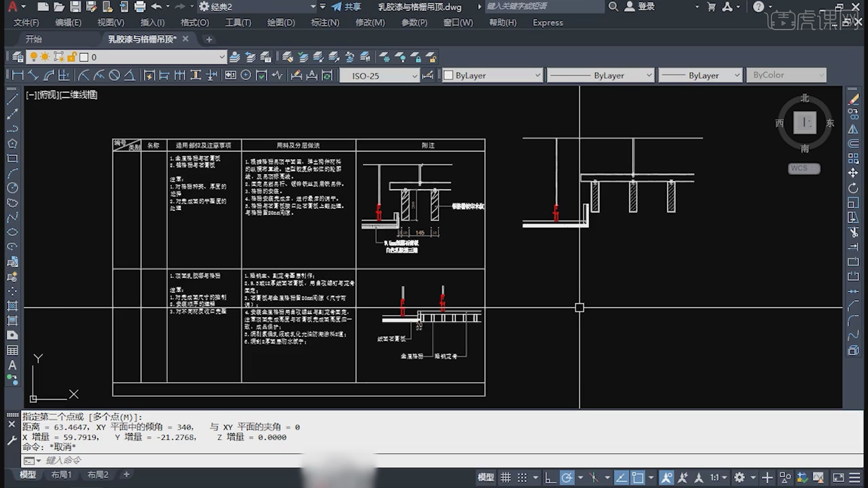Select the Line tool in draw toolbar
This screenshot has height=488, width=868.
[12, 99]
